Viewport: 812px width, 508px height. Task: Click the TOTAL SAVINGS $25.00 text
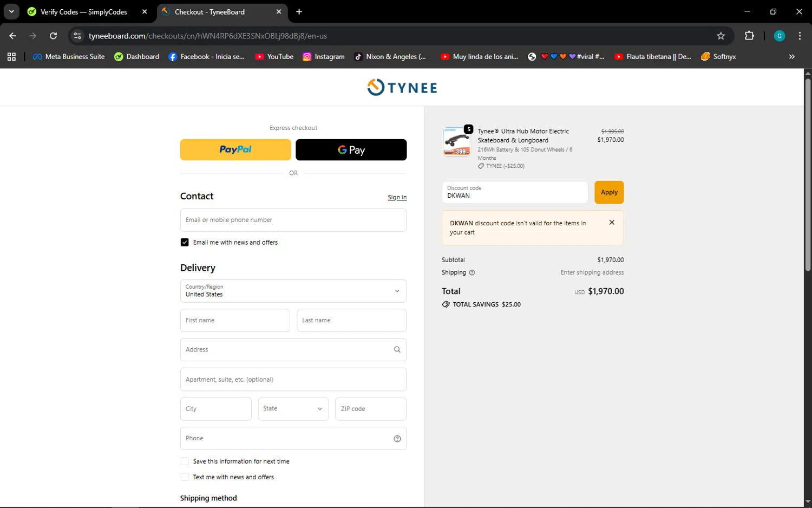[487, 304]
